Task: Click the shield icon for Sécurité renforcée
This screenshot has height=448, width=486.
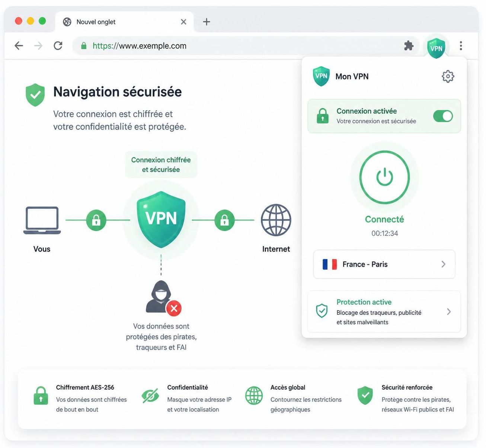Action: (x=365, y=396)
